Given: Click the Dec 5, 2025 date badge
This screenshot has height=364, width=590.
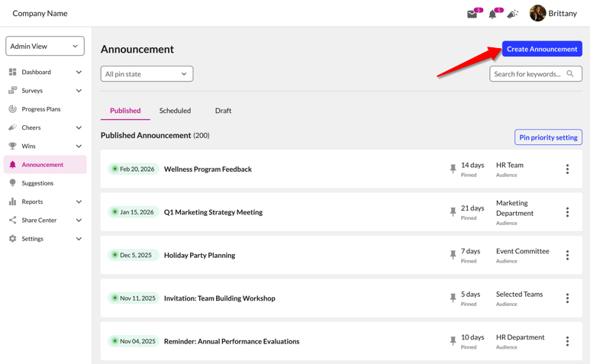Looking at the screenshot, I should coord(133,255).
